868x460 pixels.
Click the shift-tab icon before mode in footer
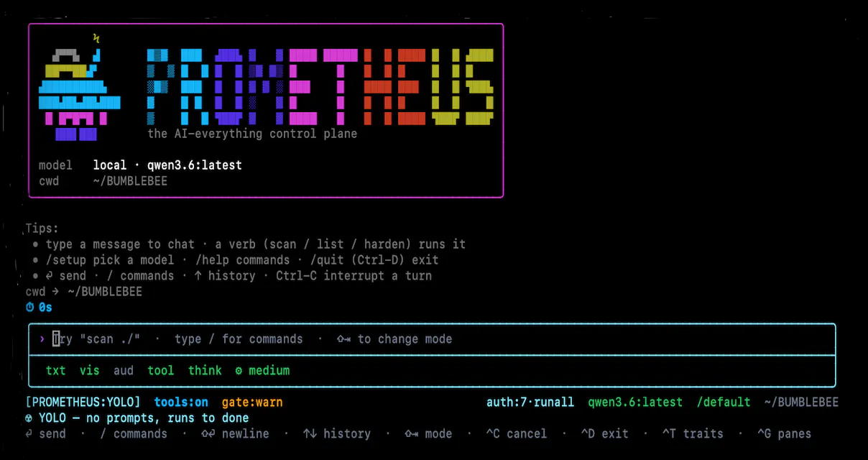(411, 434)
